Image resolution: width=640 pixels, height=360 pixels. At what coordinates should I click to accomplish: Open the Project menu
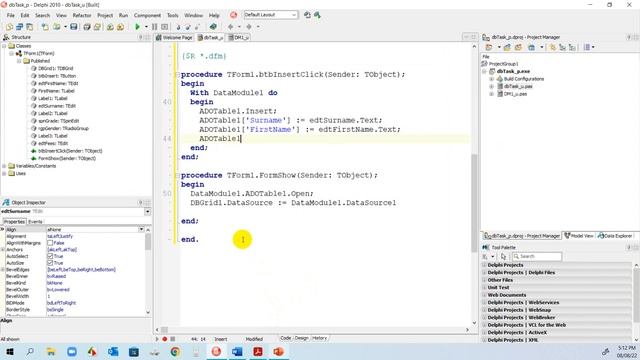pyautogui.click(x=105, y=15)
